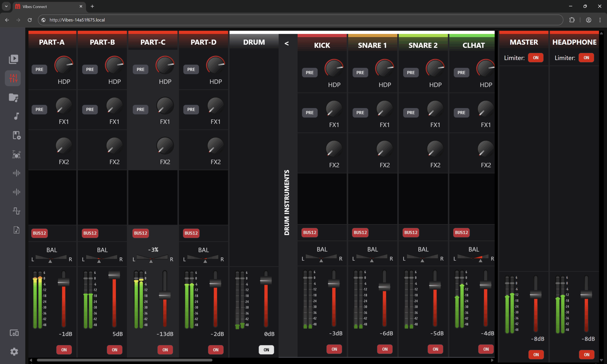Image resolution: width=607 pixels, height=364 pixels.
Task: Click the square wave step icon in sidebar
Action: pos(16,211)
